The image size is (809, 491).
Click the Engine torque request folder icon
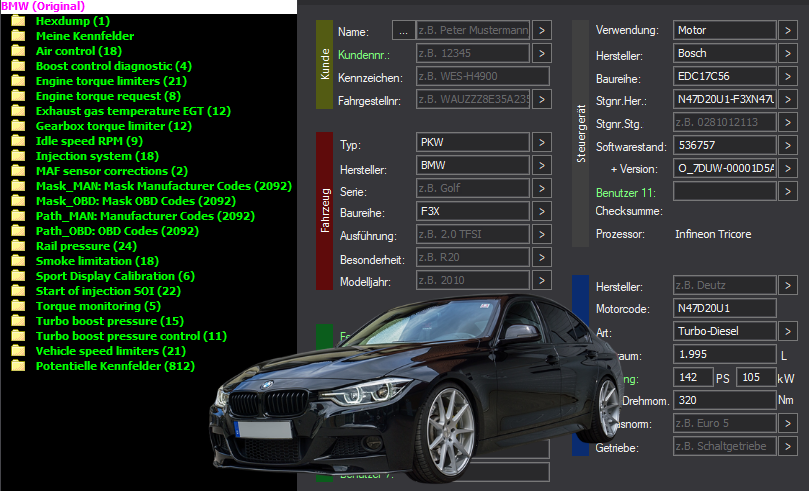18,96
